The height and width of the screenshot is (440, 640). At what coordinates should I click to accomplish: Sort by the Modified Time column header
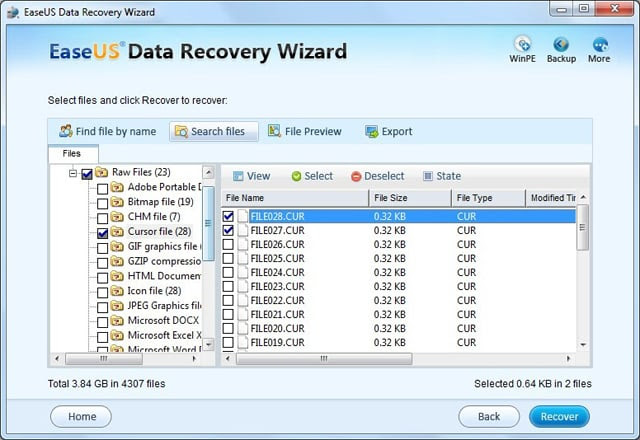551,198
